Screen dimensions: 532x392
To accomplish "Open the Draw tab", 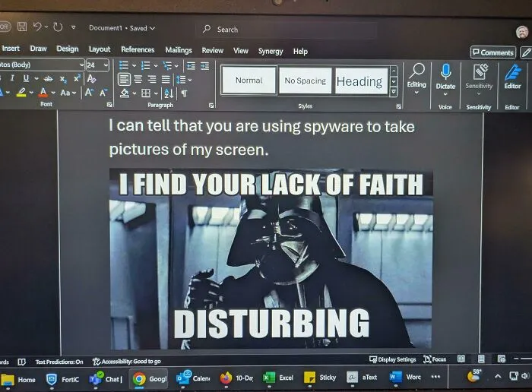I will coord(38,49).
